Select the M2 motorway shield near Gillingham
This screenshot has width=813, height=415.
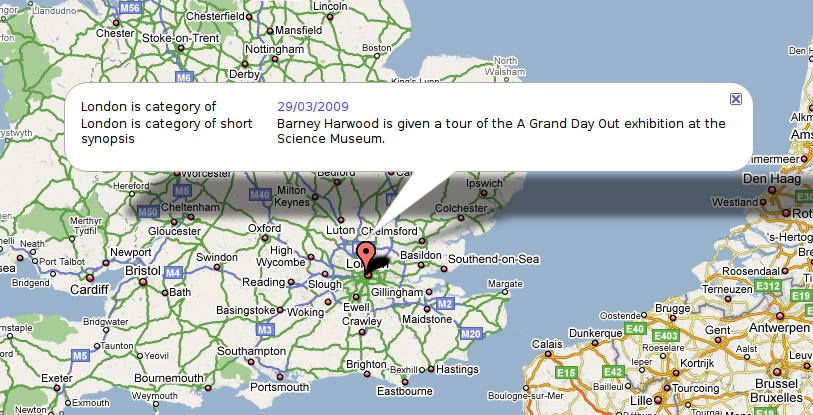pos(444,304)
